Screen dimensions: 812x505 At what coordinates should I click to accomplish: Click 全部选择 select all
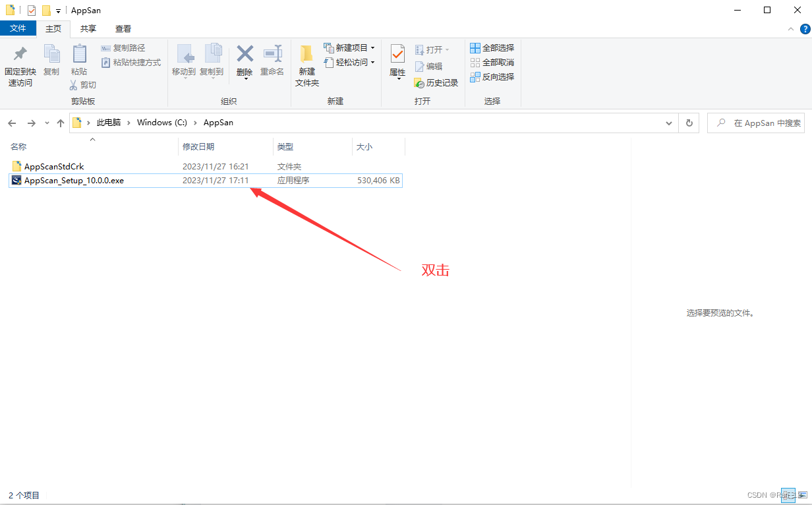tap(492, 48)
